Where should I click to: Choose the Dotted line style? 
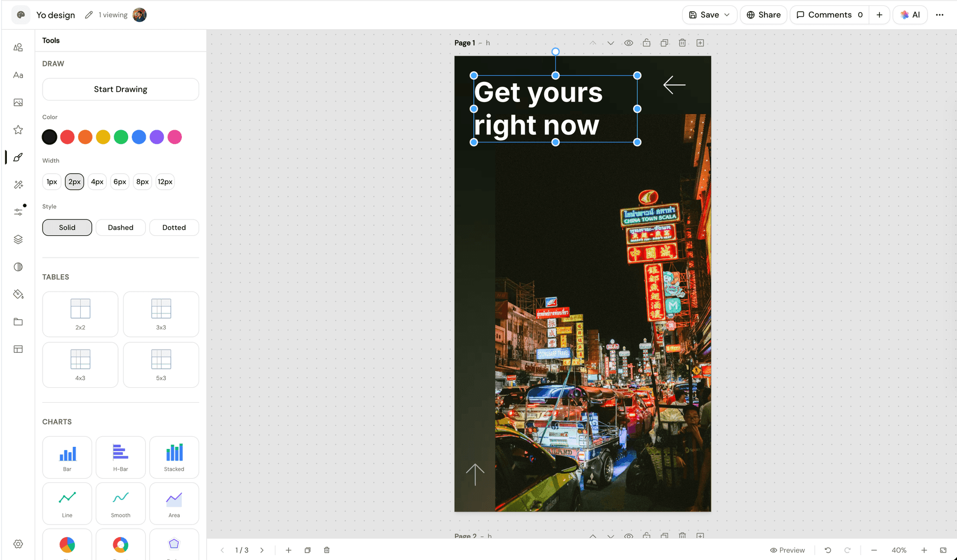point(174,227)
